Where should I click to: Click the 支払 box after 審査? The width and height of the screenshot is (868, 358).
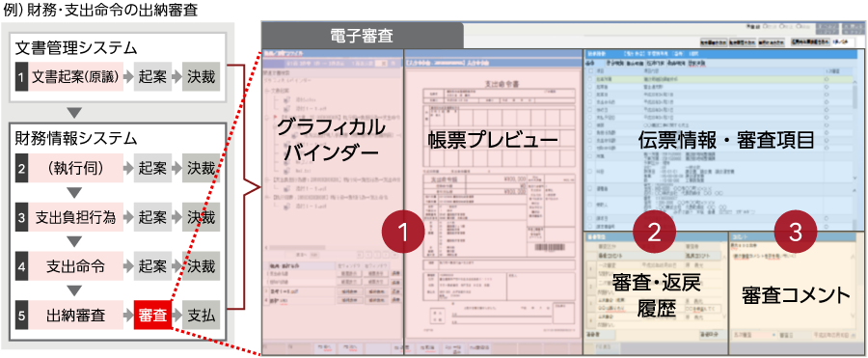(201, 316)
